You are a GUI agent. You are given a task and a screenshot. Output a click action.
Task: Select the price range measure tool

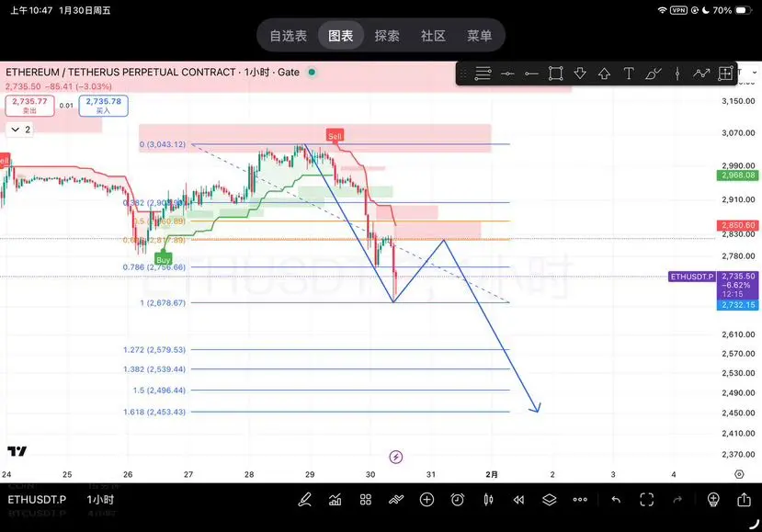coord(725,74)
